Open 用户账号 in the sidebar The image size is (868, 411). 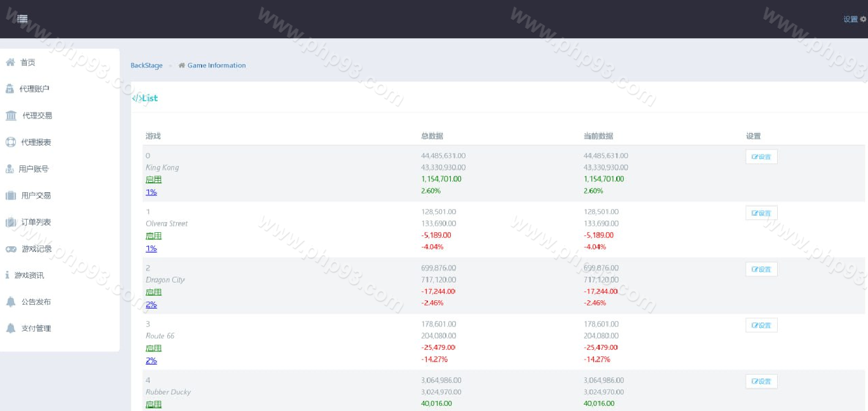click(x=33, y=169)
